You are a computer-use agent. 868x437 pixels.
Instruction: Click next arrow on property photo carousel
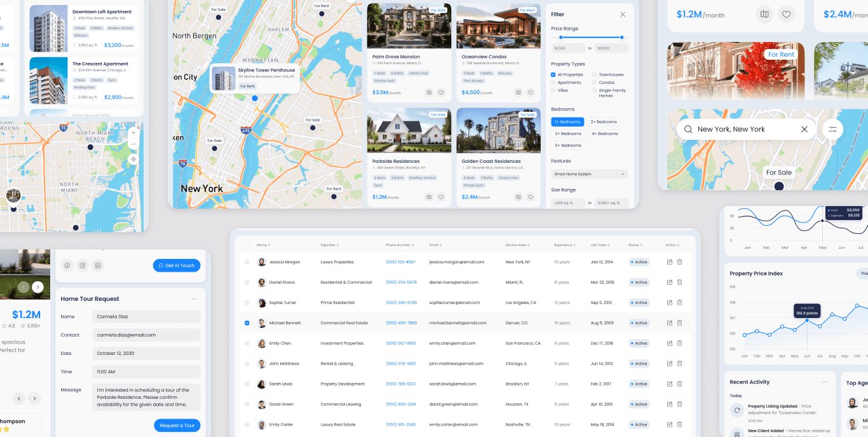coord(38,287)
